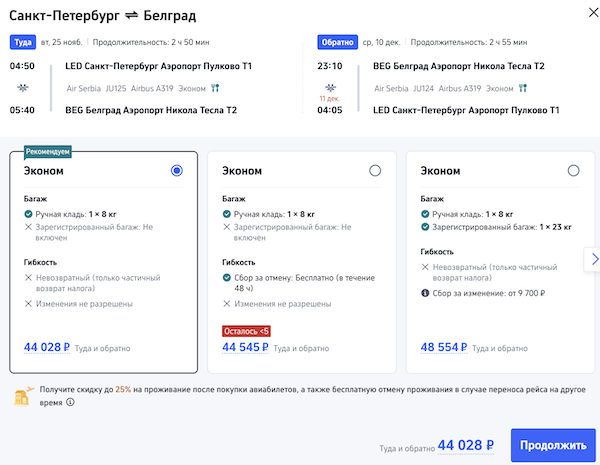The image size is (600, 465).
Task: Click info icon beside change fee from 9 700 ₽
Action: tap(426, 293)
